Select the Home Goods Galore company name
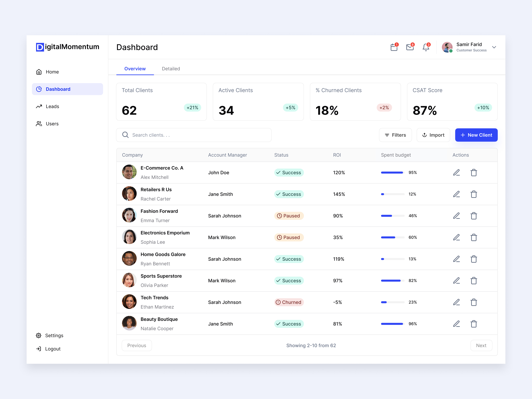532x399 pixels. tap(163, 254)
